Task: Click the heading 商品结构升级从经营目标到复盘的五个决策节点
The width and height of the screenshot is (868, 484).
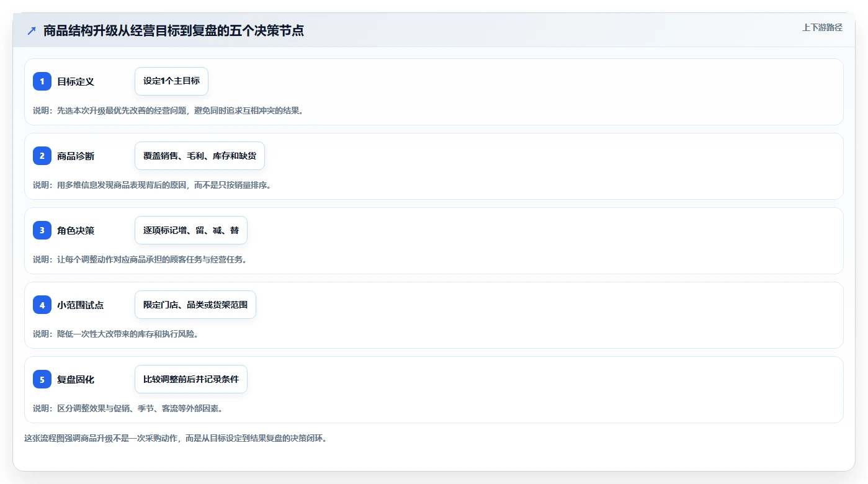Action: [x=174, y=30]
